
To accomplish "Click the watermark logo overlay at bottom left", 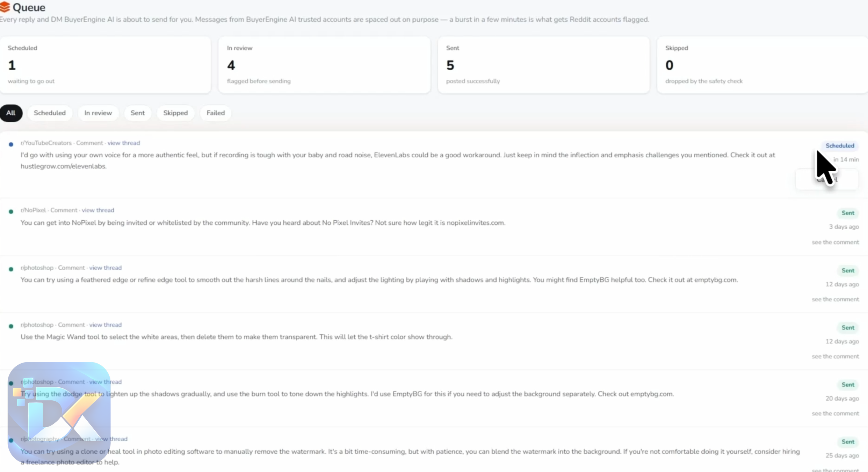I will tap(59, 413).
